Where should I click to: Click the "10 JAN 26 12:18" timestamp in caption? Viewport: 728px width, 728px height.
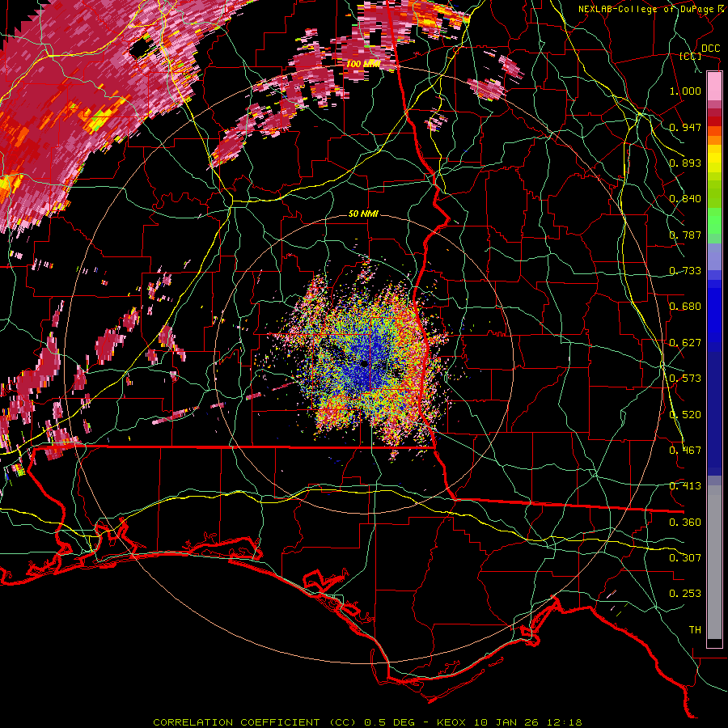528,722
